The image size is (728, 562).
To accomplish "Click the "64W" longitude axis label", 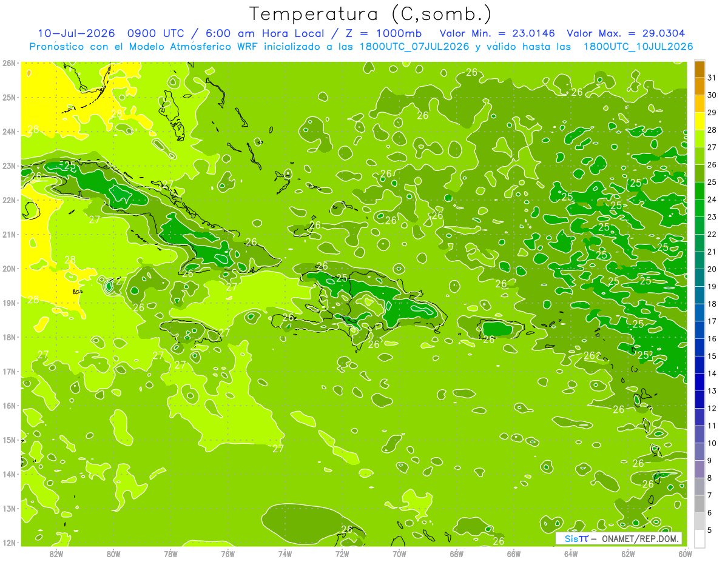I will 571,554.
